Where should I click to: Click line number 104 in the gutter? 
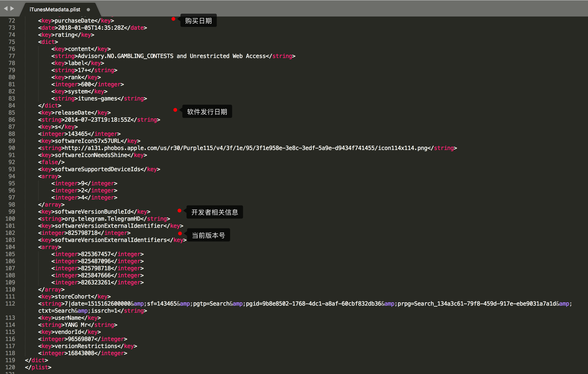(x=10, y=247)
